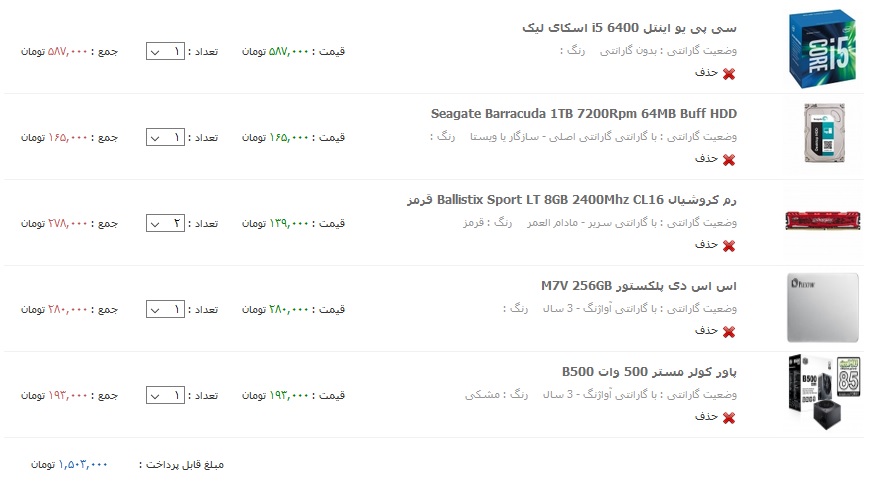873x503 pixels.
Task: Click Seagate hard drive product image
Action: coord(825,134)
